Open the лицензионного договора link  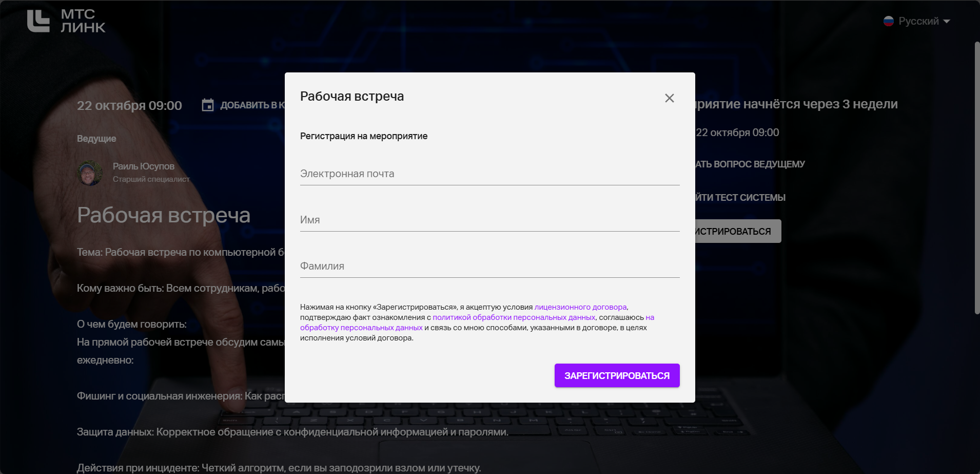tap(580, 307)
